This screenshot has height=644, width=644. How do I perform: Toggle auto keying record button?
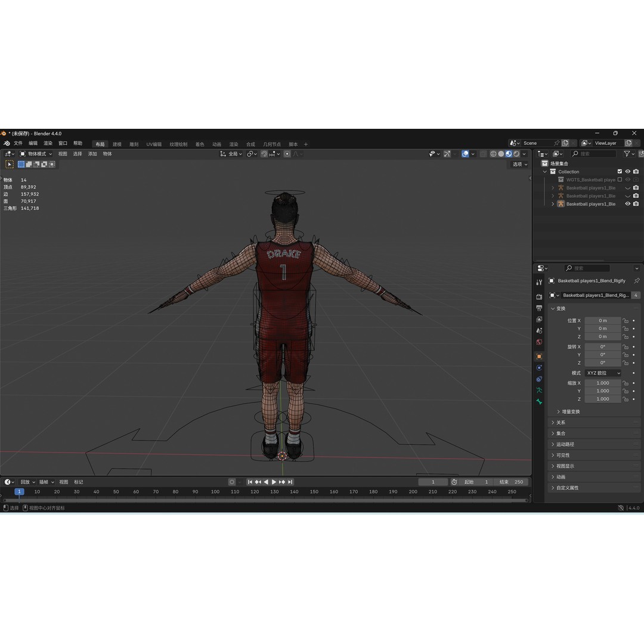click(232, 482)
